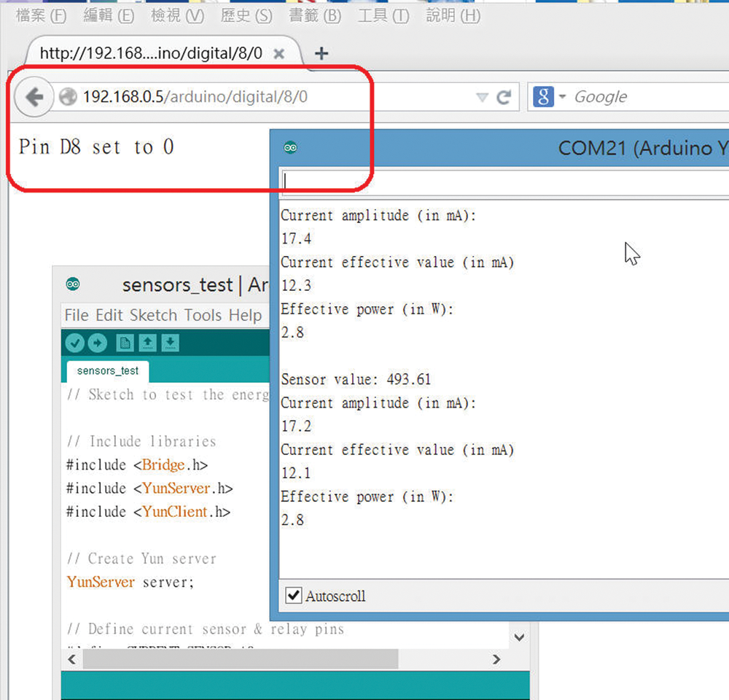This screenshot has height=700, width=729.
Task: Select the sensors_test editor tab
Action: (107, 370)
